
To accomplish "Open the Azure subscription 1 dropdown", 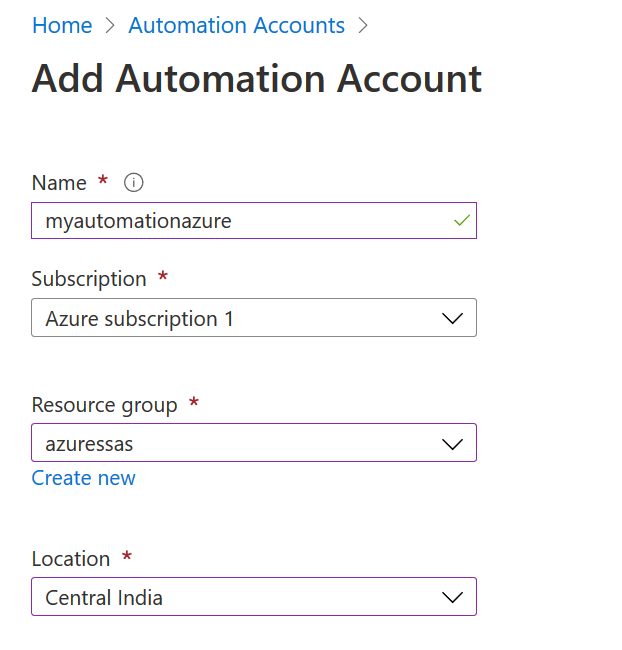I will coord(240,318).
